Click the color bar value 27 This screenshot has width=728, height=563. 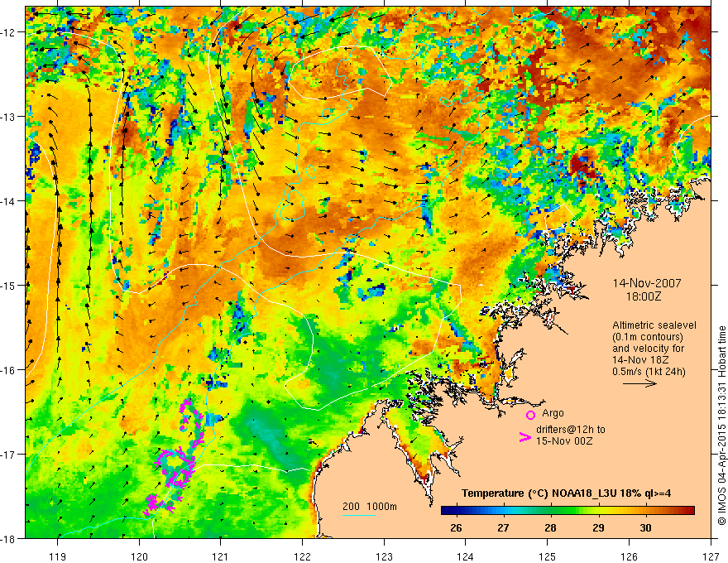[x=503, y=527]
